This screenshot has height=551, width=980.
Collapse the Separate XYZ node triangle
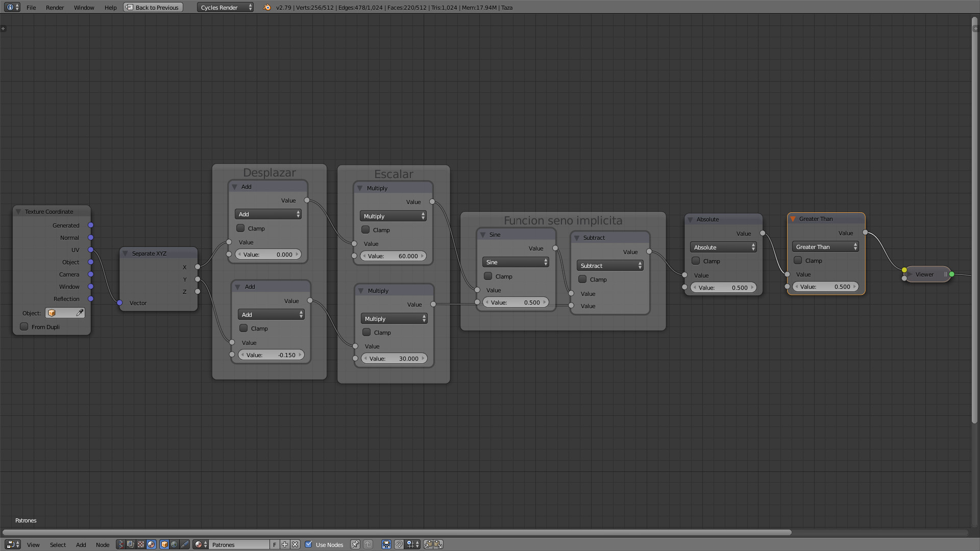(125, 254)
